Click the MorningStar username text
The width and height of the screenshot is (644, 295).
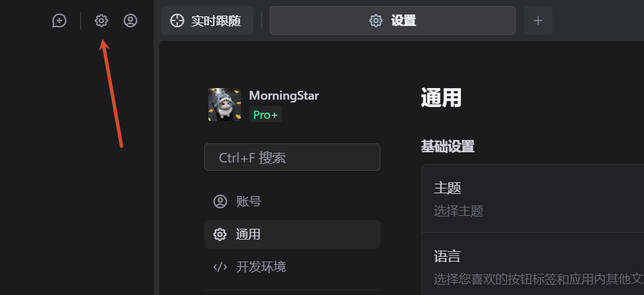click(283, 96)
